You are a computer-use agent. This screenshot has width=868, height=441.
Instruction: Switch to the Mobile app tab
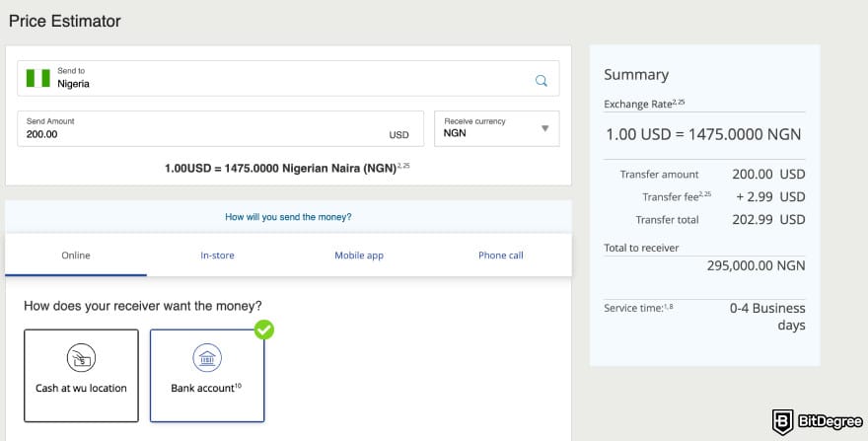359,256
